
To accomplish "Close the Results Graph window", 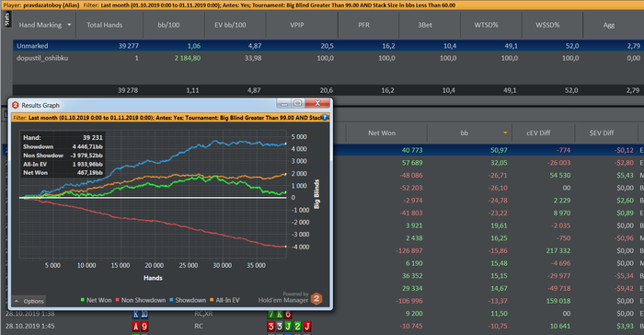I will pos(317,103).
